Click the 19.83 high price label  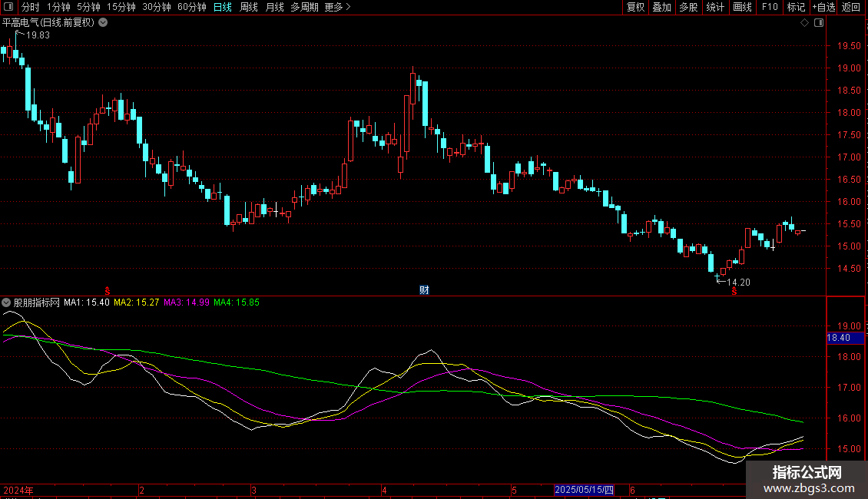38,35
